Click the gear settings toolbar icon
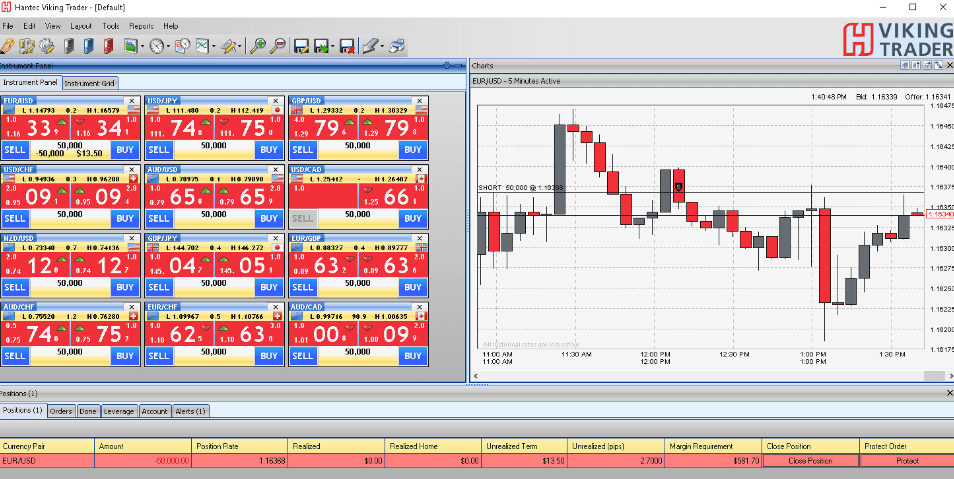This screenshot has height=479, width=954. click(47, 46)
